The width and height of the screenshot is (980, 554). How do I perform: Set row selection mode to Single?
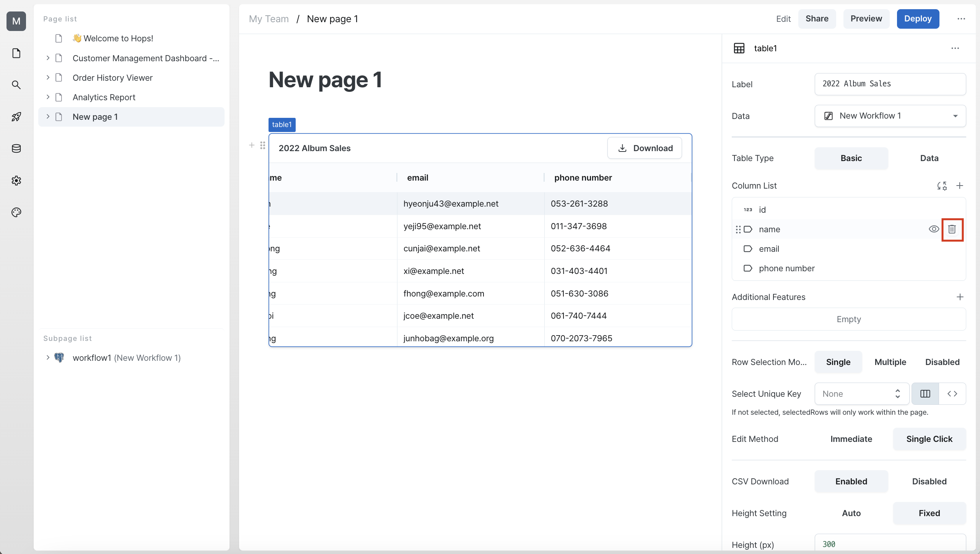tap(838, 362)
